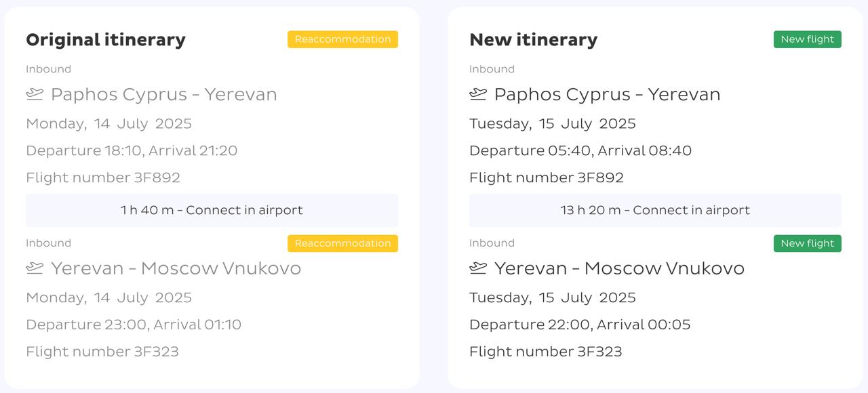Click the 1 h 40 m connection bar

coord(212,210)
